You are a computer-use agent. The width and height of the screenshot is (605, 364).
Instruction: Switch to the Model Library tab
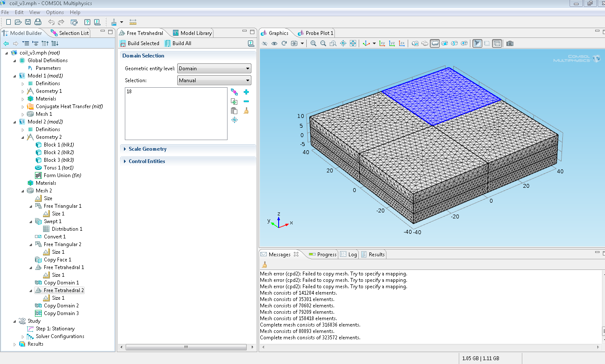click(192, 33)
